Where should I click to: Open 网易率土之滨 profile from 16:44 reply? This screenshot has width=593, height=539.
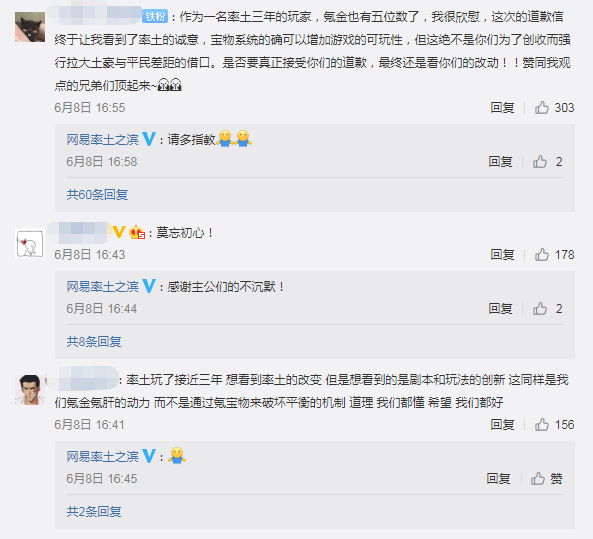click(102, 286)
